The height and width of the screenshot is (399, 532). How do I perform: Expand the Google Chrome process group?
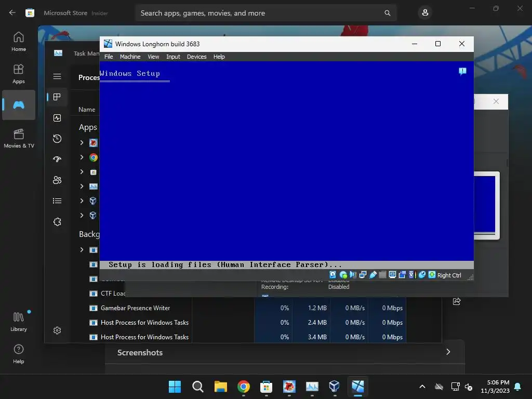pos(82,157)
